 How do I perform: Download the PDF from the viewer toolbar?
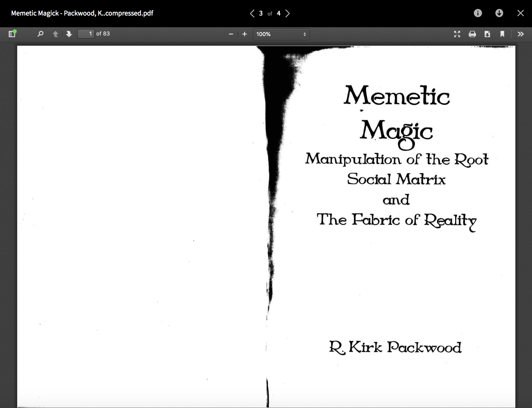[487, 34]
